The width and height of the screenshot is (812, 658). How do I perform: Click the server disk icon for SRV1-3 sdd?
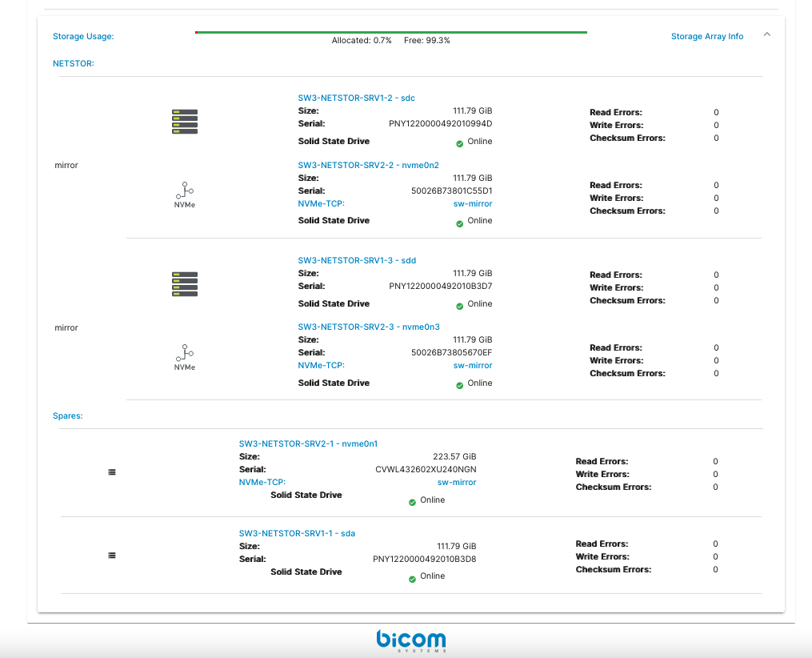point(185,284)
